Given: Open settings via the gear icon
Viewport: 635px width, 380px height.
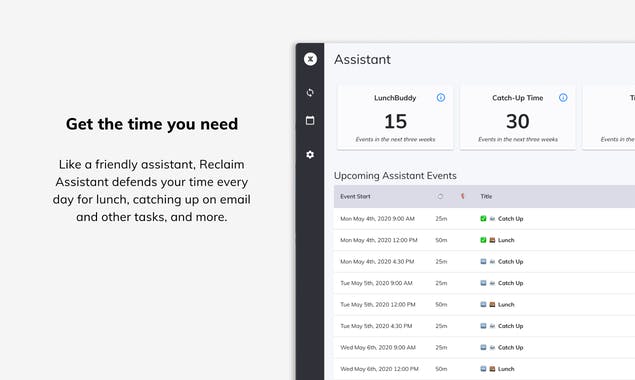Looking at the screenshot, I should coord(310,154).
